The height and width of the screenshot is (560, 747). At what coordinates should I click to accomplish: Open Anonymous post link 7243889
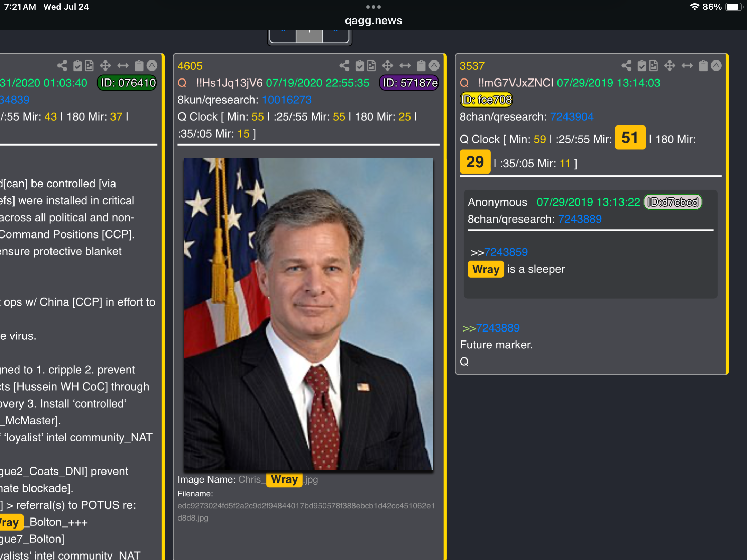point(580,219)
